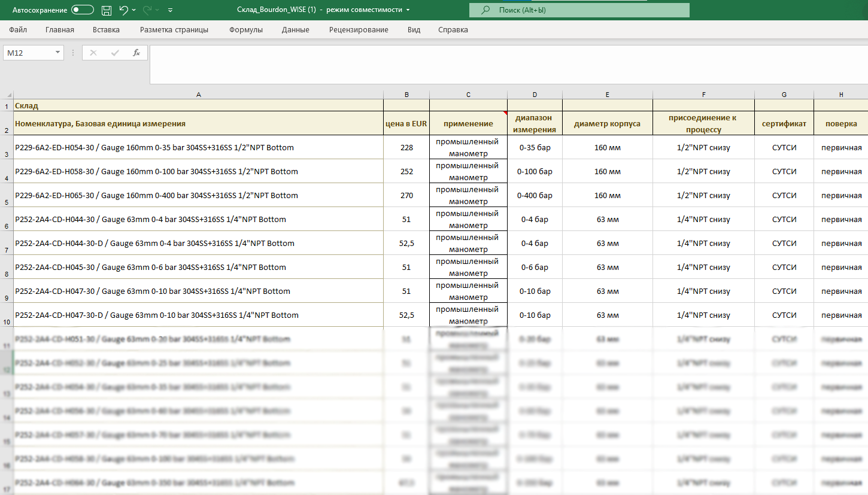This screenshot has width=868, height=495.
Task: Open the Формулы ribbon tab
Action: coord(245,30)
